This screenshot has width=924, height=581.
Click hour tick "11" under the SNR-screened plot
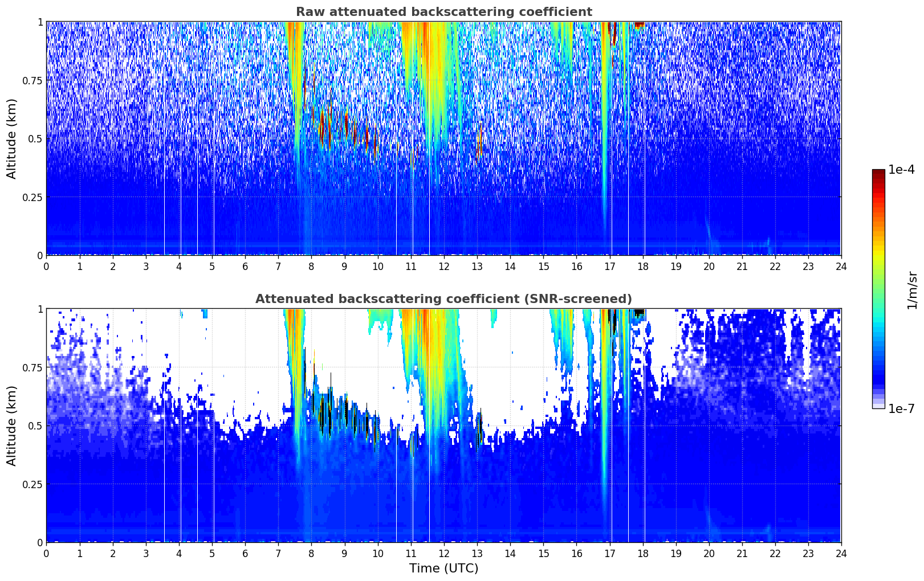click(411, 553)
